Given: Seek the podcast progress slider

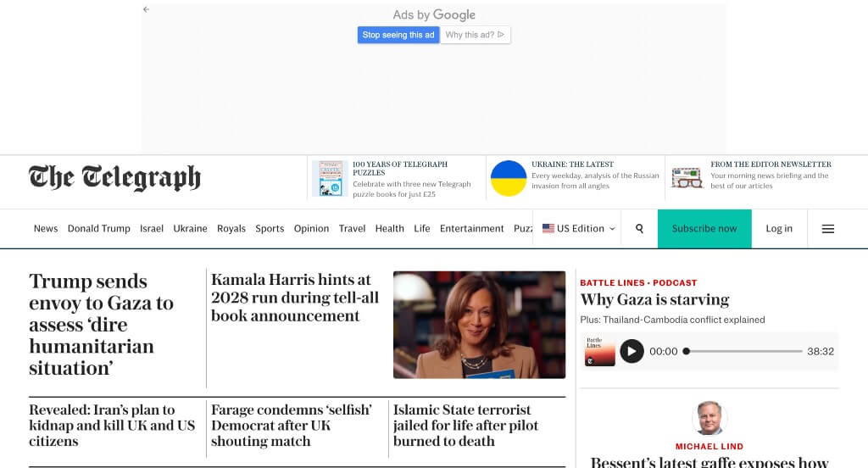Looking at the screenshot, I should click(744, 351).
